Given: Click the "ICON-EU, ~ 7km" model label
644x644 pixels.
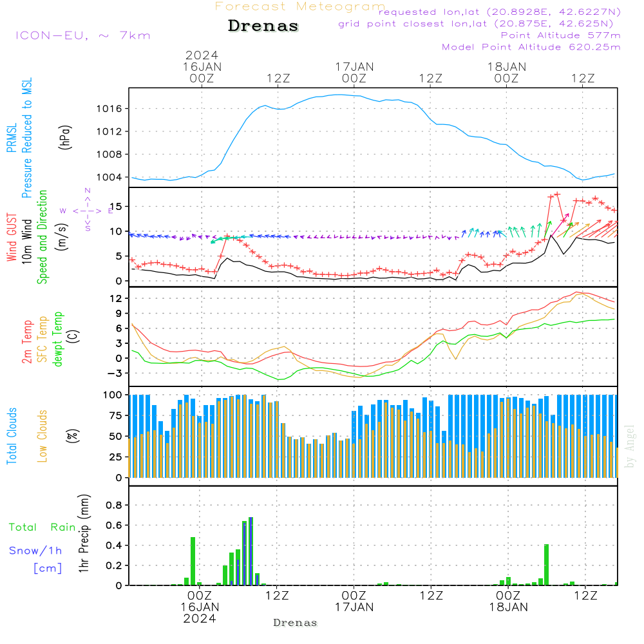Looking at the screenshot, I should point(83,35).
